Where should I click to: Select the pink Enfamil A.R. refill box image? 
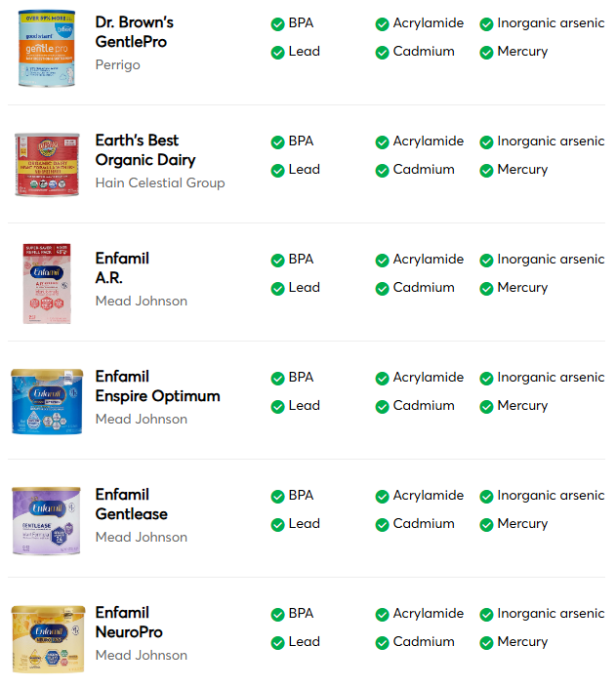[45, 283]
